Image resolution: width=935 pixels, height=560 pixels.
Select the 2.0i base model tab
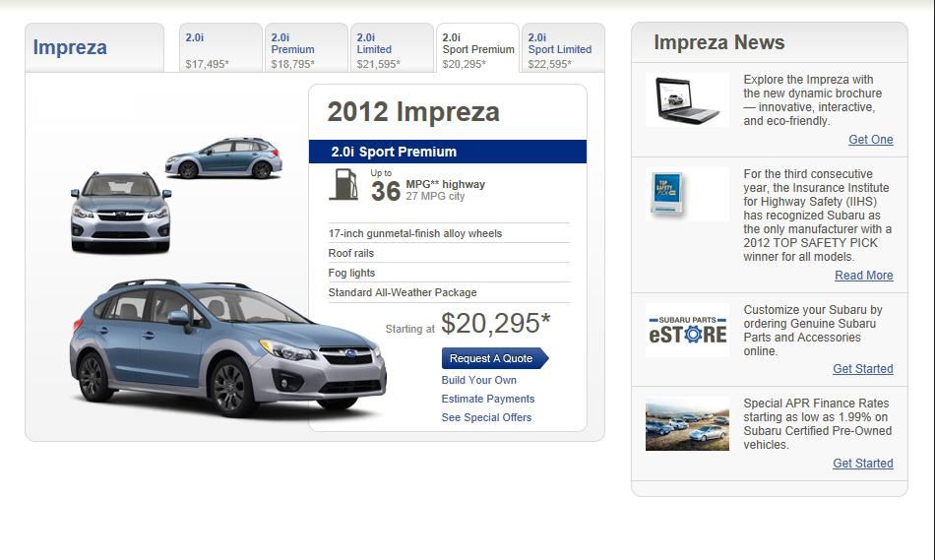coord(220,47)
